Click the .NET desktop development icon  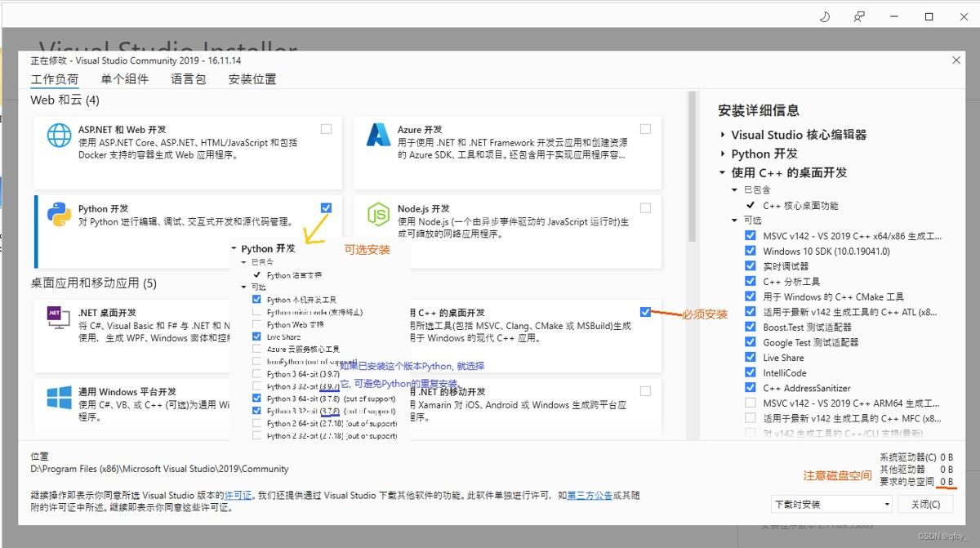tap(59, 319)
